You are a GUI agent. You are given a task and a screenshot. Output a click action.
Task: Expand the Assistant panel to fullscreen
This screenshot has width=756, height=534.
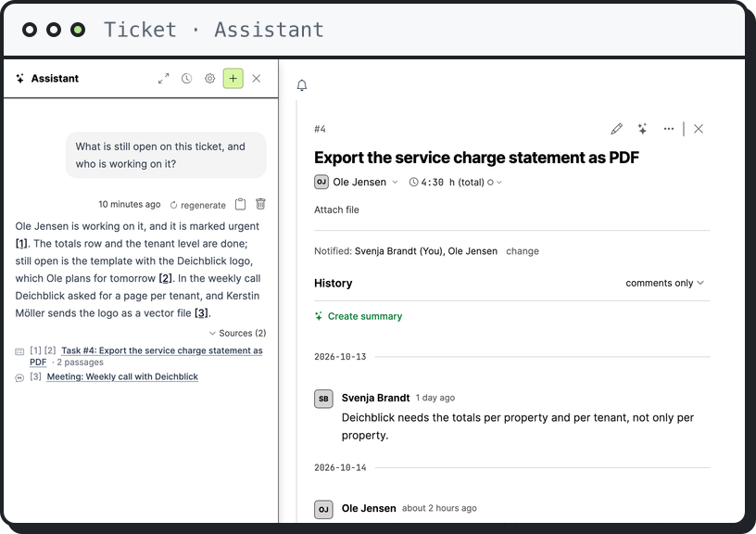163,79
